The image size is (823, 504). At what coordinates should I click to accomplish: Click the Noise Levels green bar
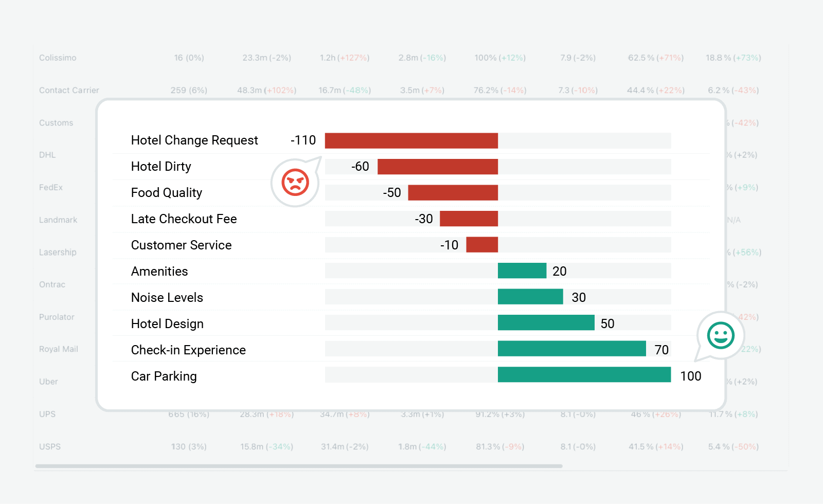coord(530,297)
